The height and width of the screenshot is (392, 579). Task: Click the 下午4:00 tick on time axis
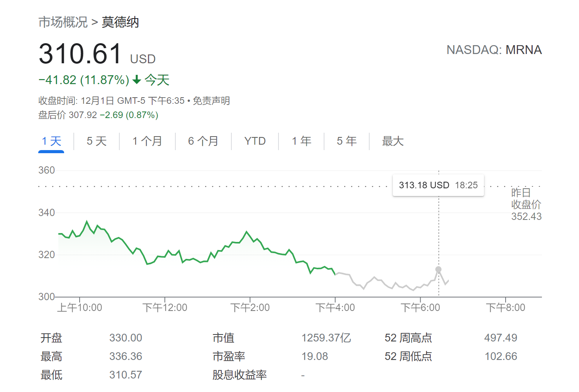[335, 308]
